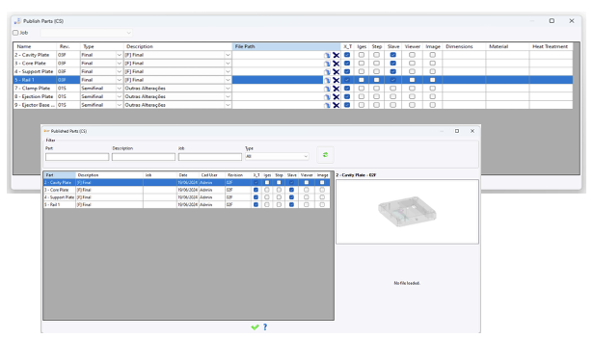The height and width of the screenshot is (364, 594).
Task: Open Description dropdown for 5 - Rail 1
Action: 228,80
